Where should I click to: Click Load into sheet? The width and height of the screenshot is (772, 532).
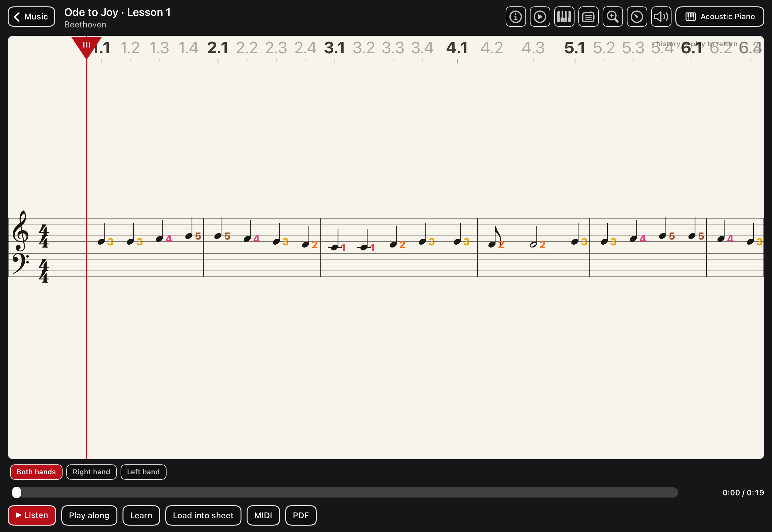point(203,515)
